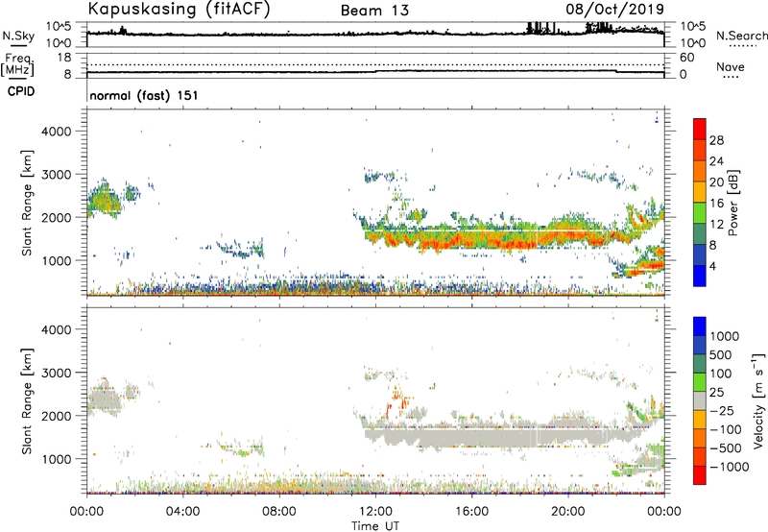Click the 4000 km tick in power panel
Screen dimensions: 768x532
57,132
